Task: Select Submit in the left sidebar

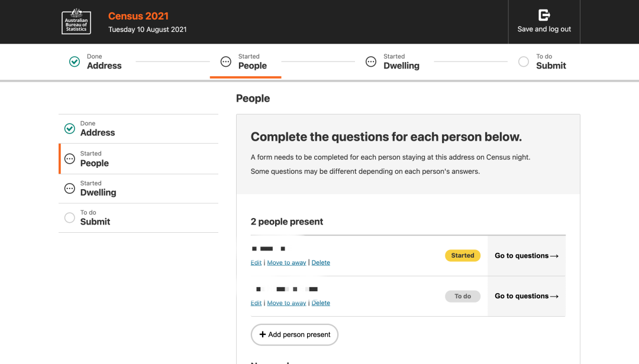Action: coord(95,222)
